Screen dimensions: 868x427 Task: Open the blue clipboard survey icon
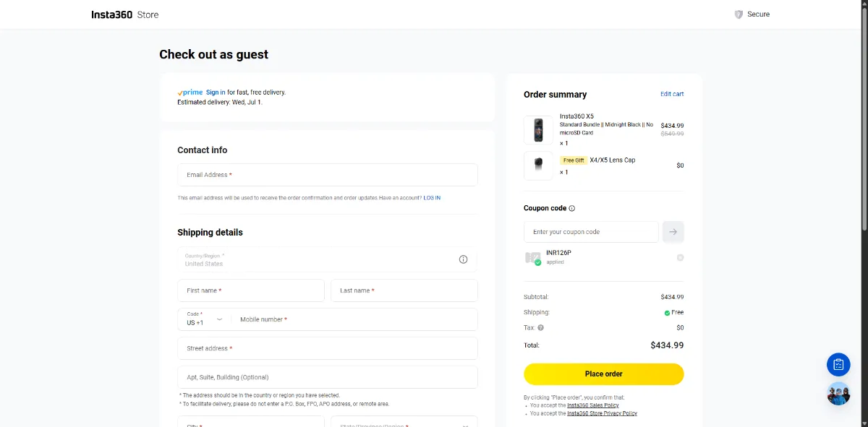pyautogui.click(x=838, y=364)
